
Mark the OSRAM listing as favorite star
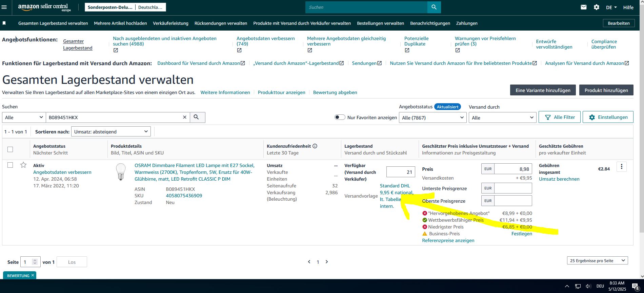(x=23, y=165)
